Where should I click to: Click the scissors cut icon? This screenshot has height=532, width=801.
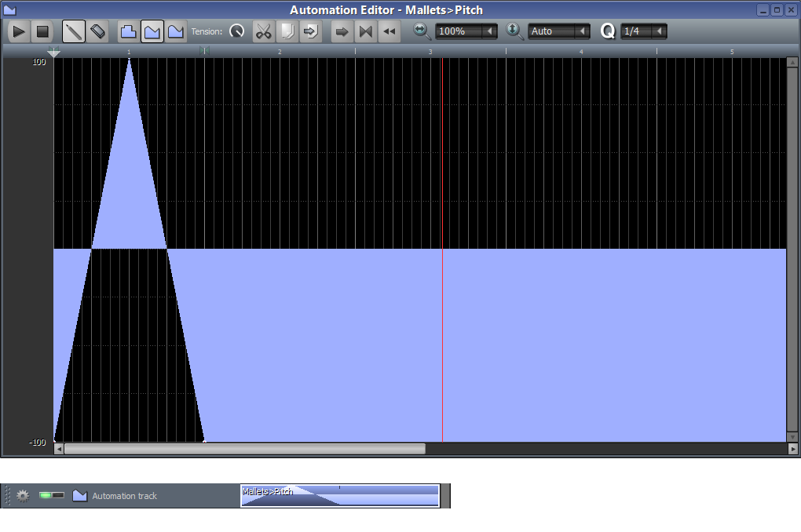point(263,31)
